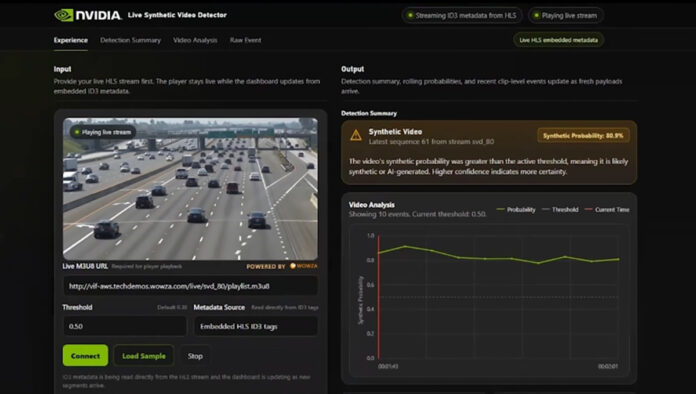Select the Raw Event tab
Image resolution: width=696 pixels, height=394 pixels.
245,40
